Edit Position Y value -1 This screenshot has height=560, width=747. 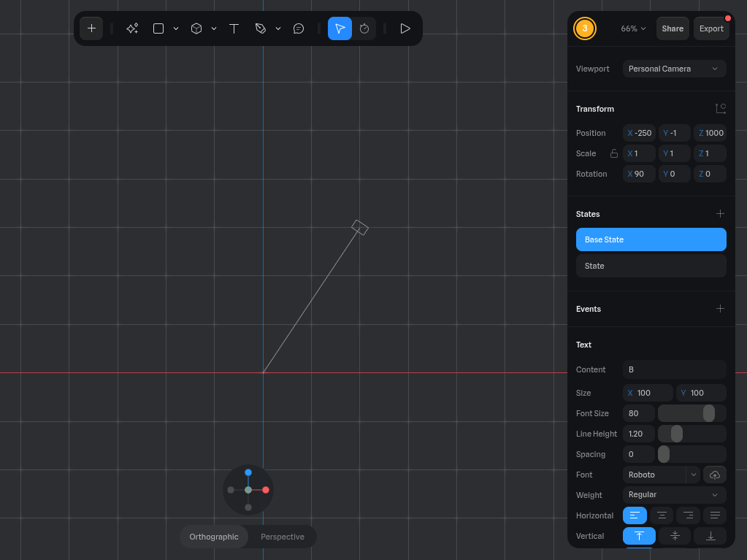[674, 133]
